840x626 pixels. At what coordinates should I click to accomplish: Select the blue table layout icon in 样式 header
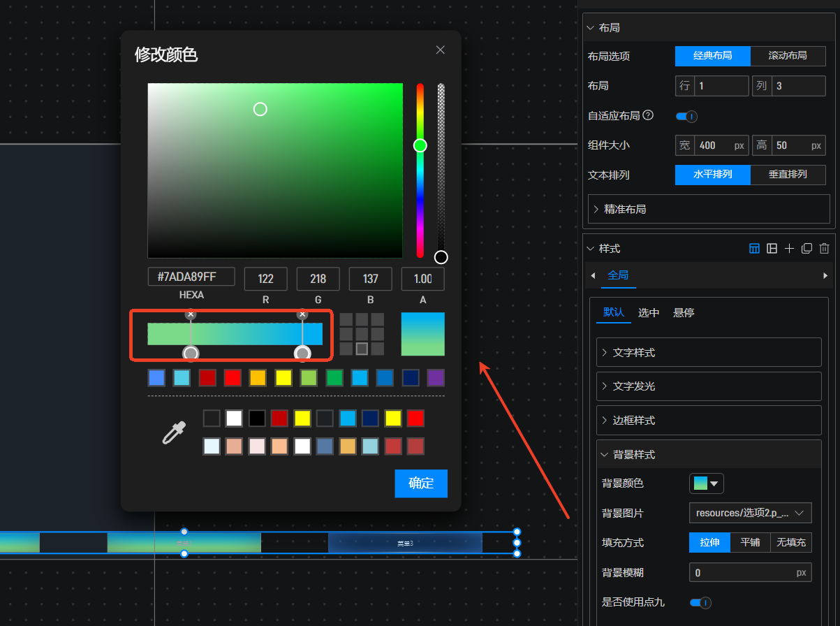point(754,249)
